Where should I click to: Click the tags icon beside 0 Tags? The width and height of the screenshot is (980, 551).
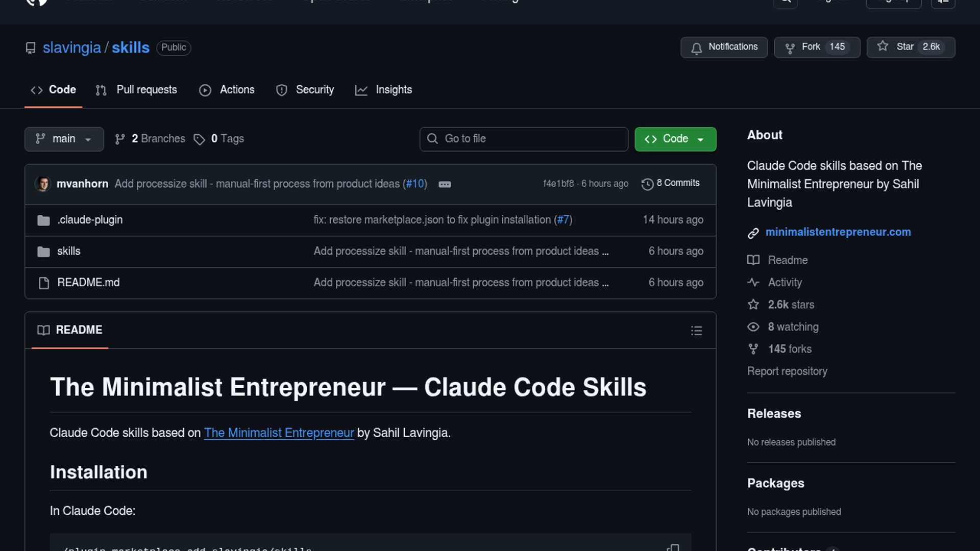199,139
